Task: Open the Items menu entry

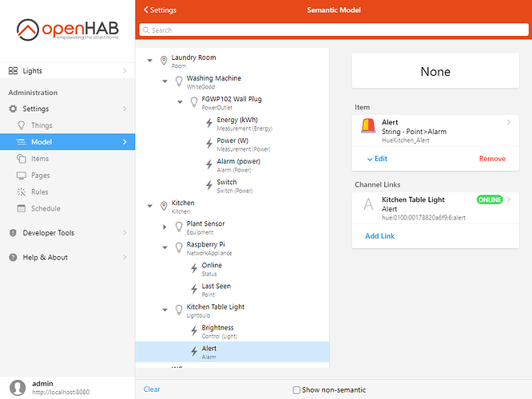Action: coord(40,159)
